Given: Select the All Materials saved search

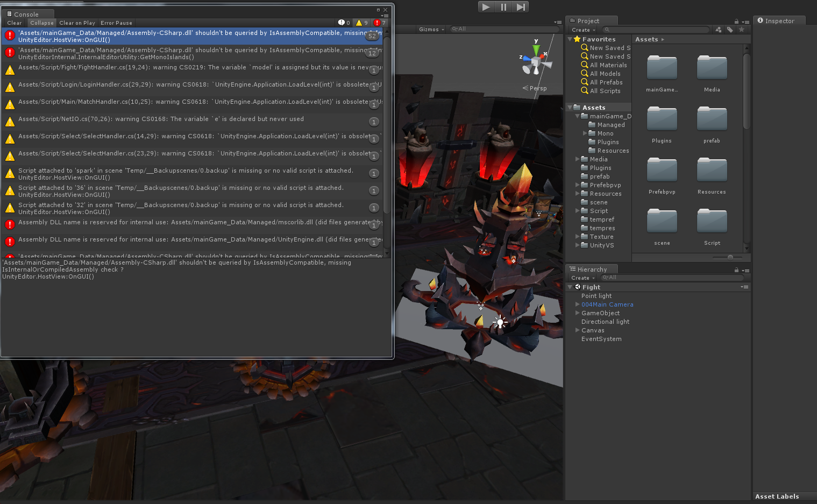Looking at the screenshot, I should point(608,65).
